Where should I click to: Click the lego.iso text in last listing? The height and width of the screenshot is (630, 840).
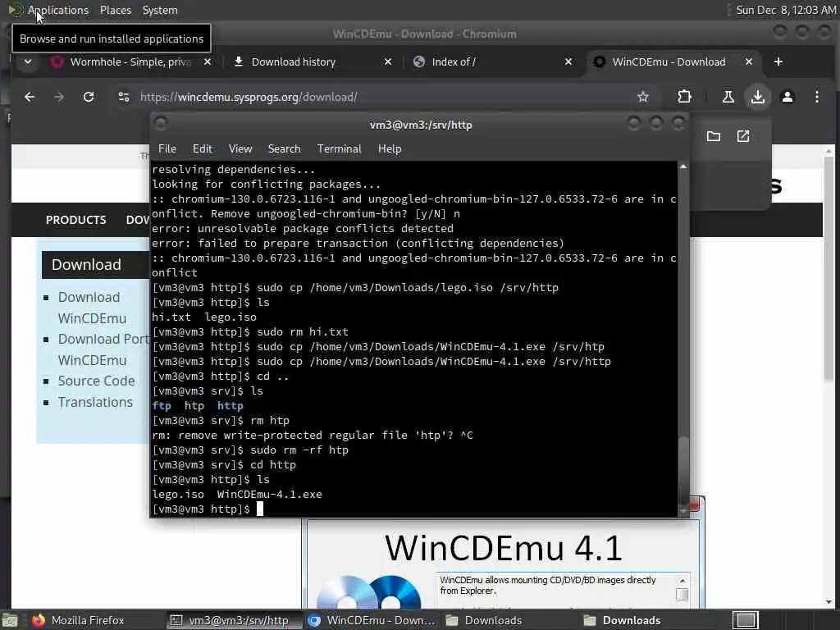coord(178,495)
